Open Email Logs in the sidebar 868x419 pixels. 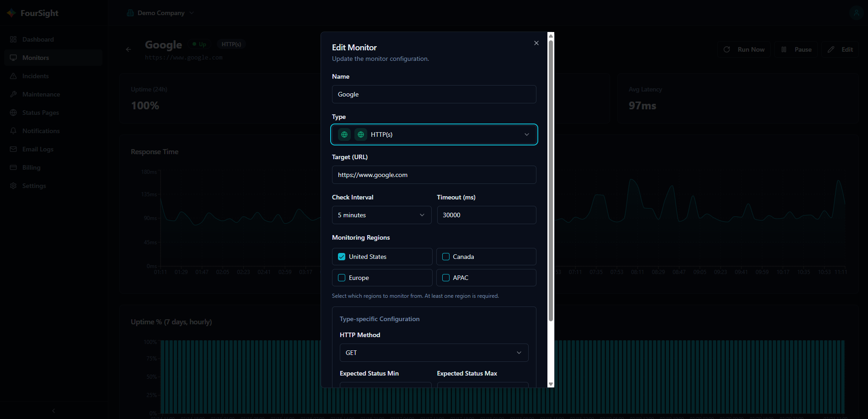(39, 149)
